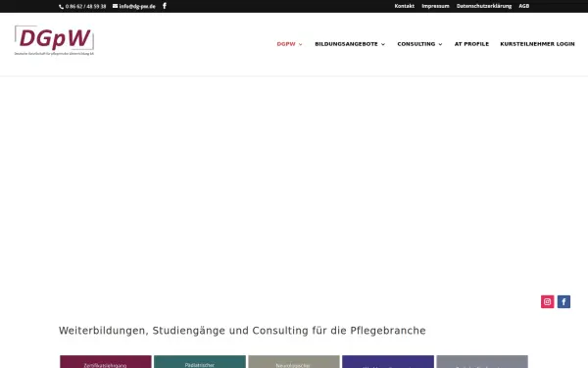This screenshot has width=588, height=368.
Task: Expand the Bildungsangebote menu chevron
Action: (x=383, y=44)
